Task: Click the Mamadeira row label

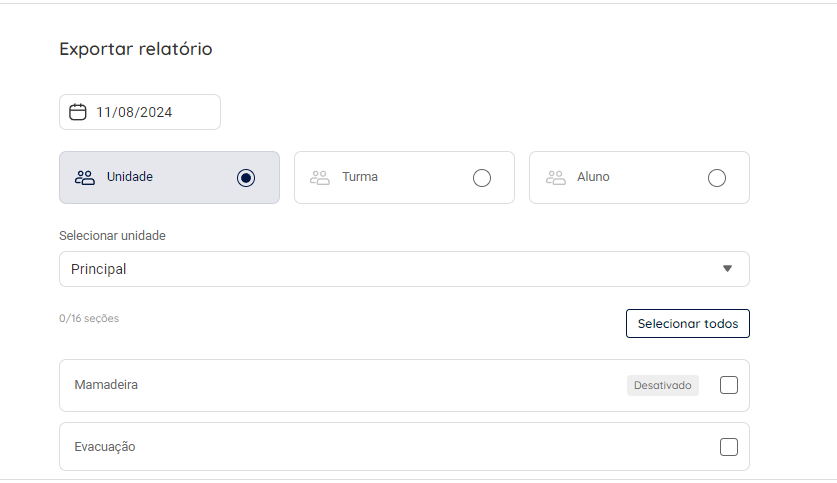Action: [106, 385]
